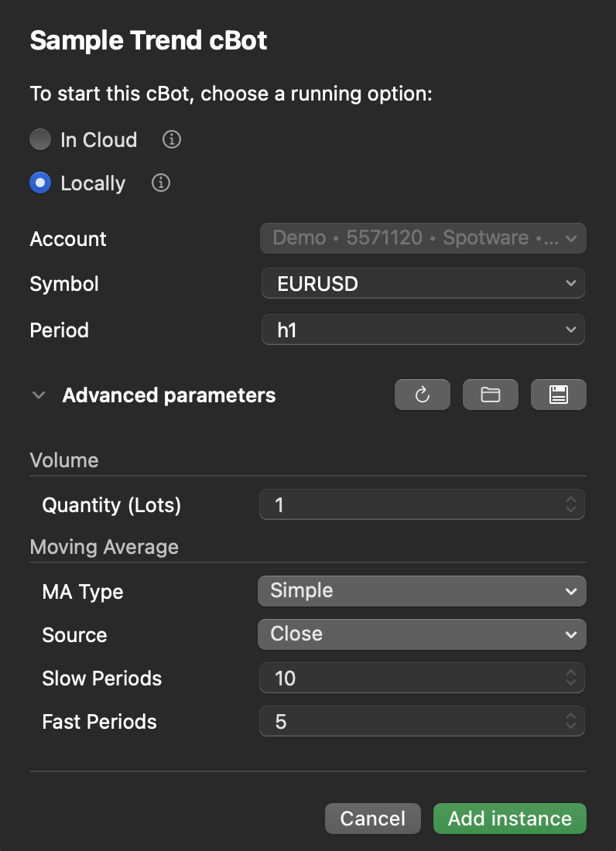
Task: Open the Period dropdown set to h1
Action: [423, 330]
